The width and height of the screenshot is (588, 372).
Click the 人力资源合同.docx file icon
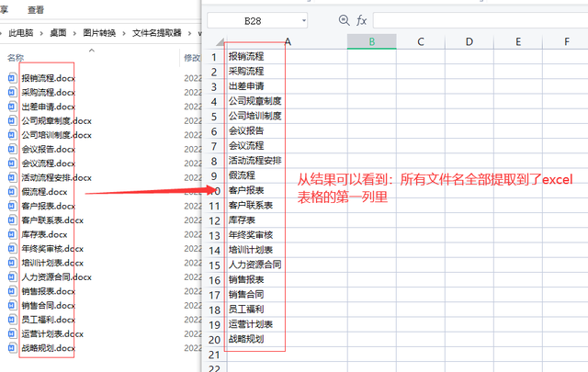pyautogui.click(x=12, y=276)
